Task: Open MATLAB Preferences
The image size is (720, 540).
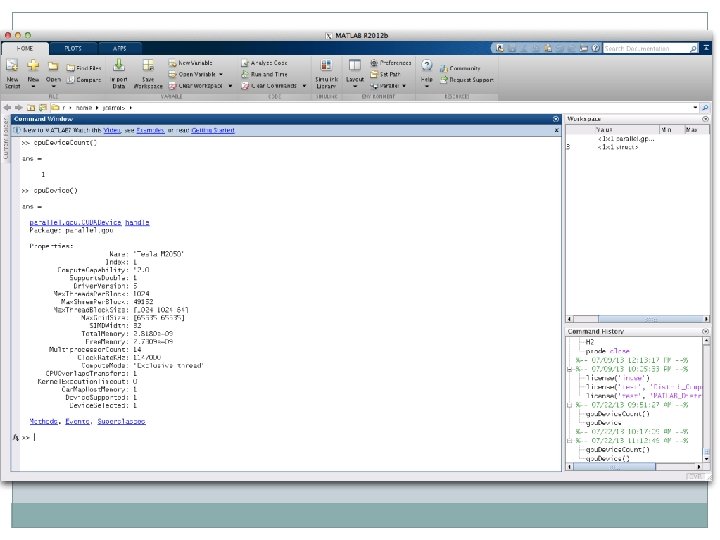Action: (x=391, y=63)
